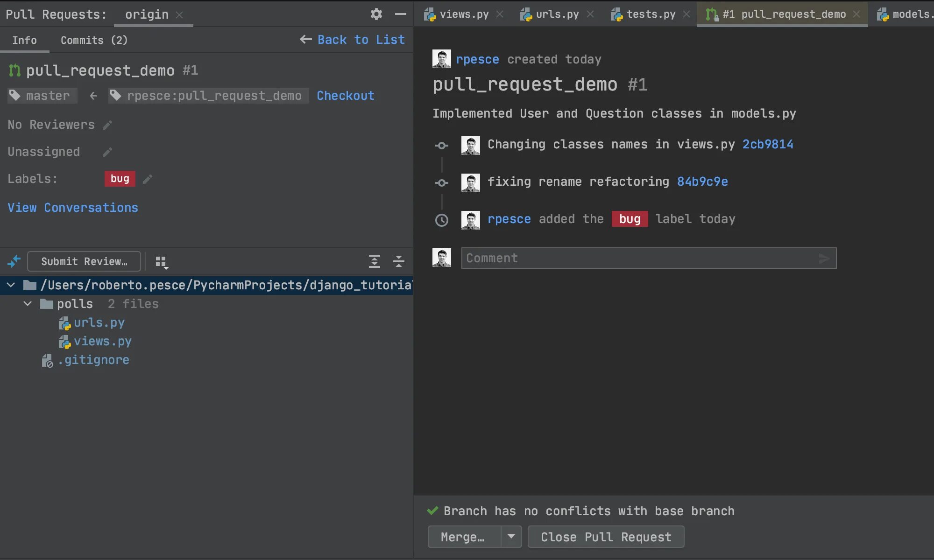Collapse the polls folder
Screen dimensions: 934x560
pyautogui.click(x=28, y=304)
